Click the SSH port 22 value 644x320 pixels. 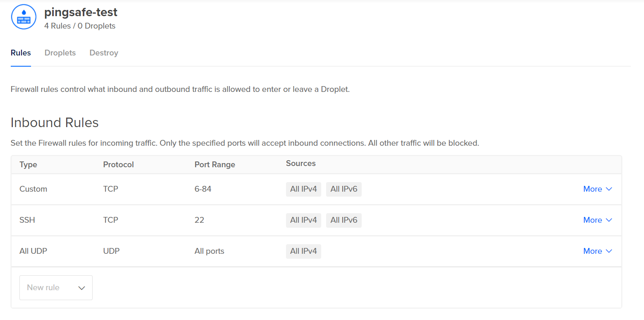point(199,220)
